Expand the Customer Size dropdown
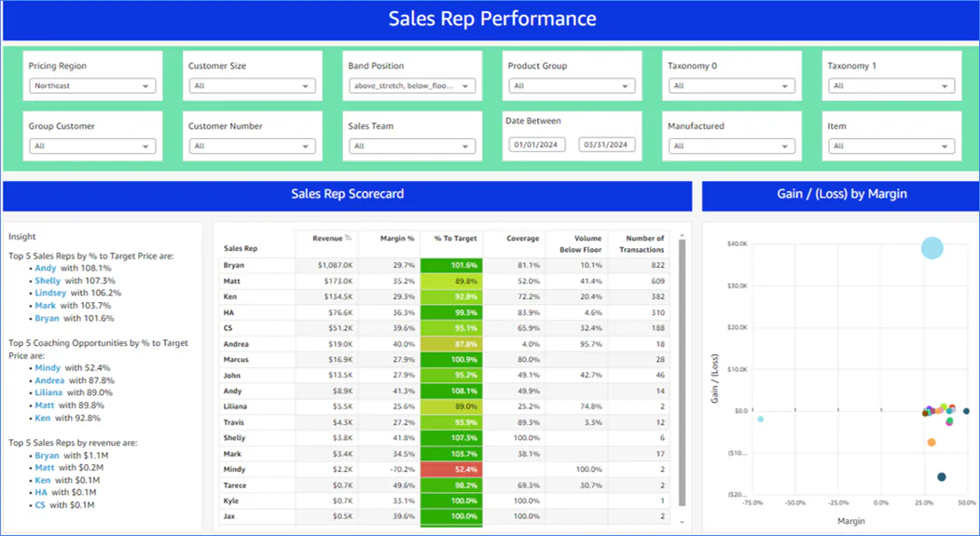980x536 pixels. 253,86
